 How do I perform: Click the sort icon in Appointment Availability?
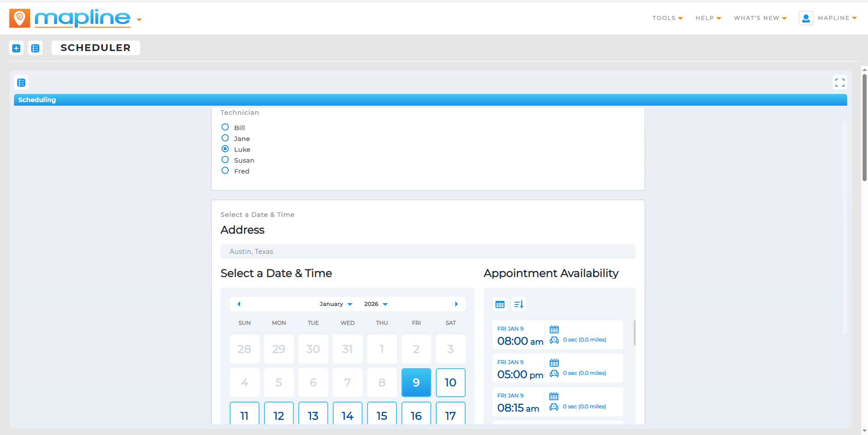click(x=519, y=304)
